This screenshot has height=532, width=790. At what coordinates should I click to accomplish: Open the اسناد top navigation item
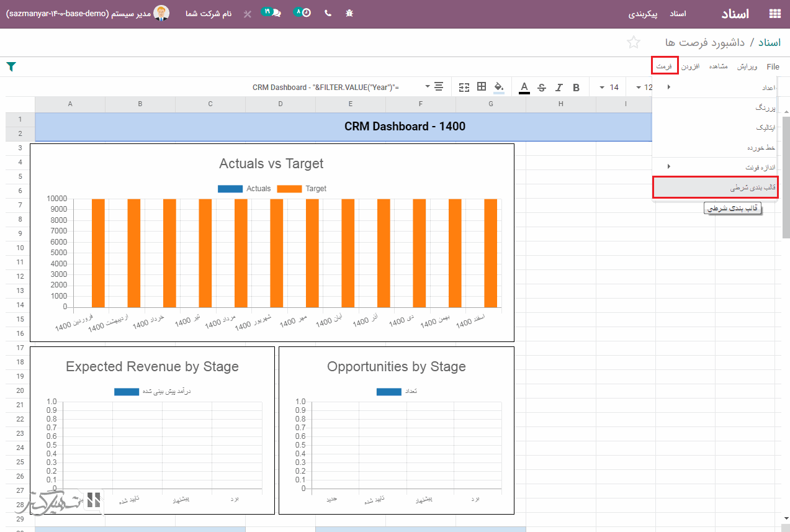pos(678,14)
